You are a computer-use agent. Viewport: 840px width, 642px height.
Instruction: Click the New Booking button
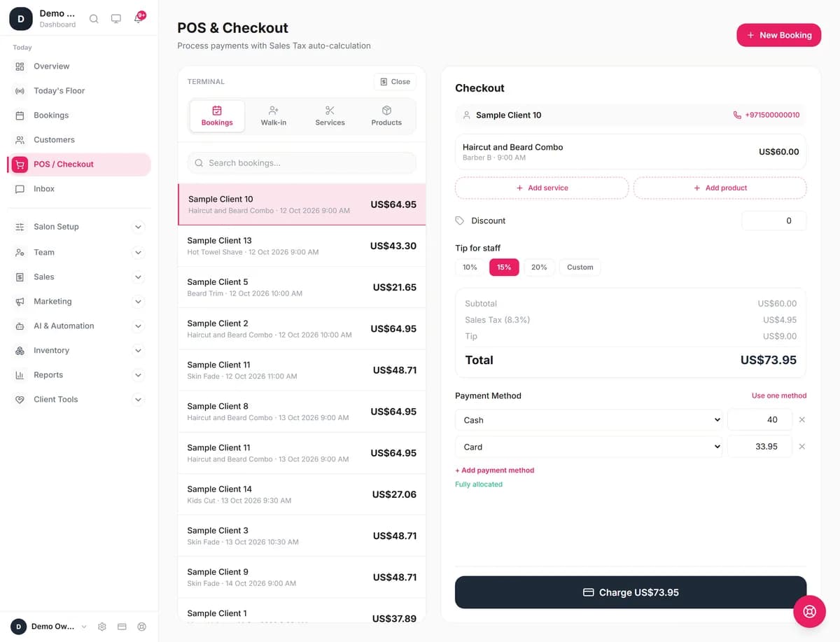pyautogui.click(x=778, y=35)
